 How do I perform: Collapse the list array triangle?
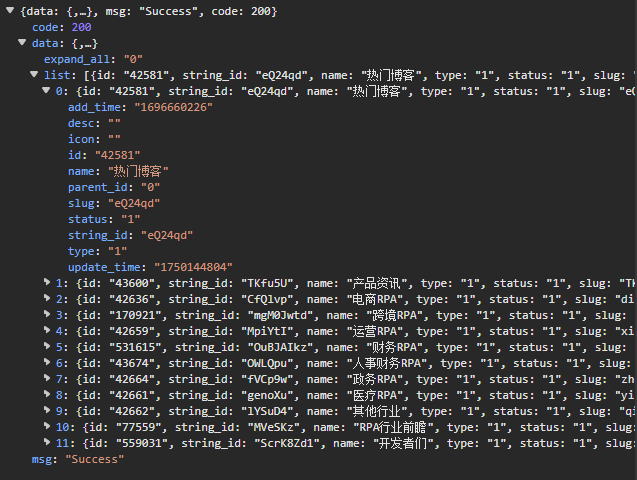[34, 74]
